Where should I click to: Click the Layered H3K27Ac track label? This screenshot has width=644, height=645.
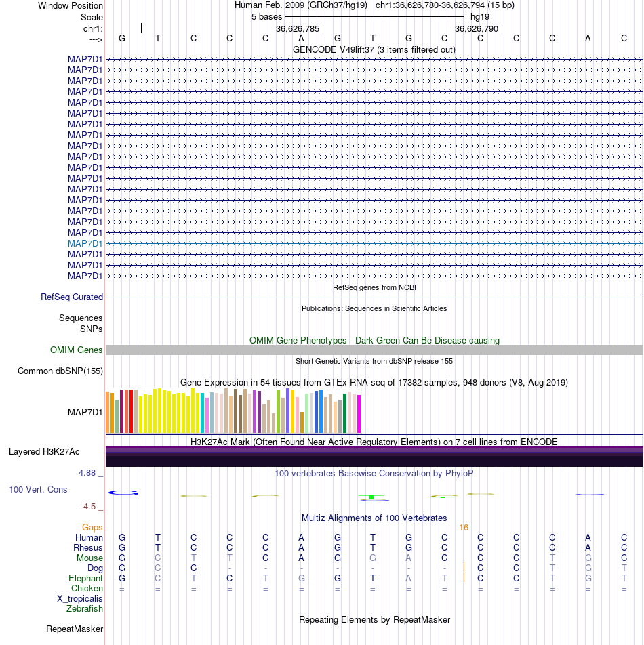pyautogui.click(x=44, y=452)
